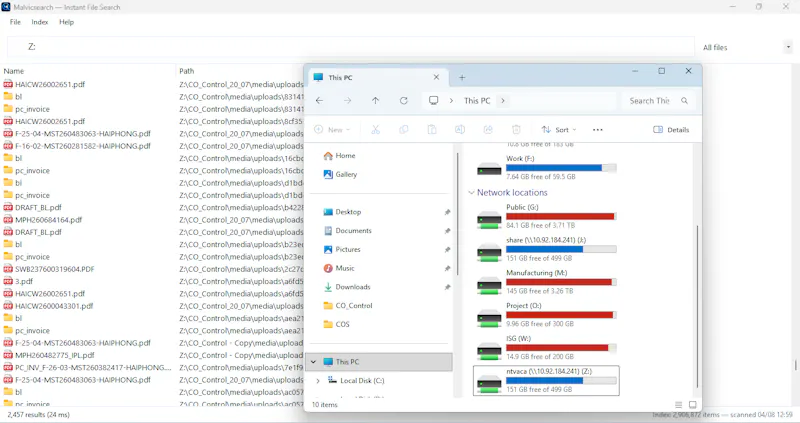This screenshot has width=800, height=423.
Task: Select the ISG (W:) network drive
Action: [546, 347]
